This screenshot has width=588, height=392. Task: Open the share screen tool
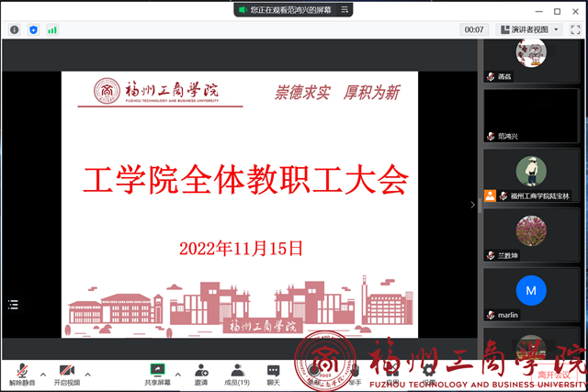157,372
